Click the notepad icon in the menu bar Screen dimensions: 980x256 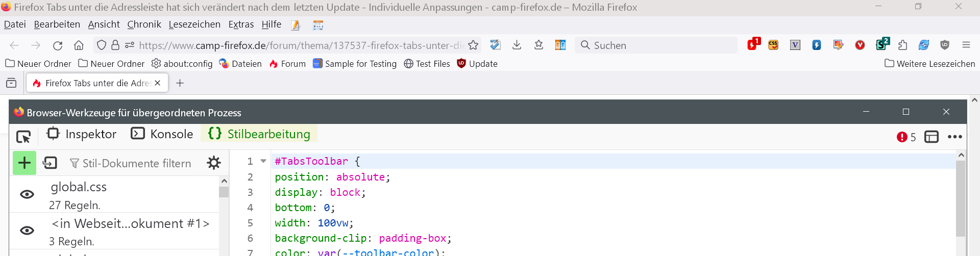pos(295,25)
